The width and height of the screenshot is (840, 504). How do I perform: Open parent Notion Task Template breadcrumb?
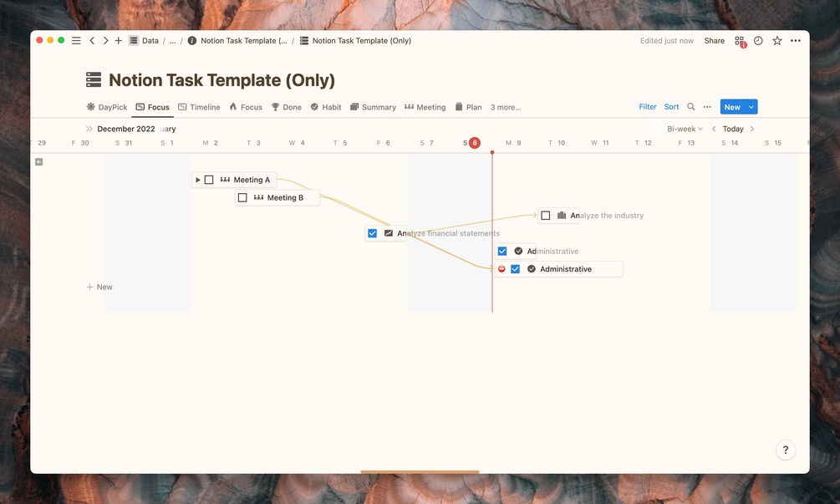(237, 41)
